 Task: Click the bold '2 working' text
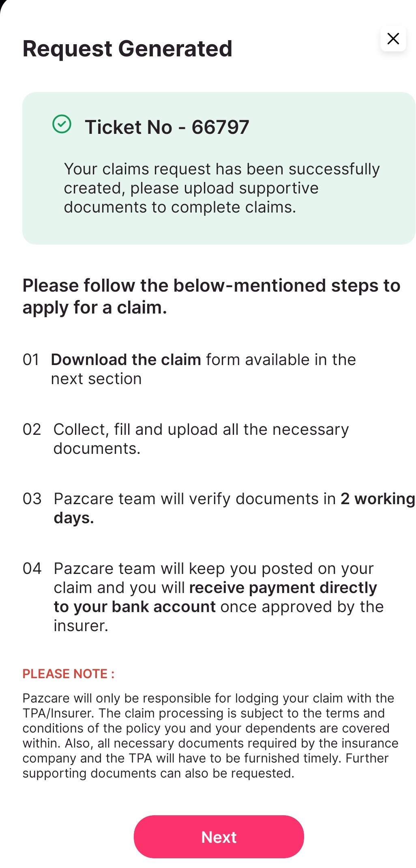(377, 499)
